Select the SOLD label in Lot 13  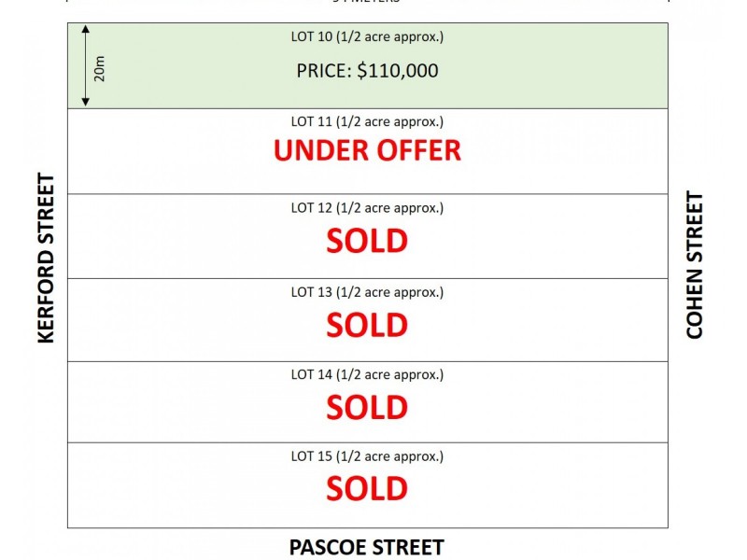367,325
